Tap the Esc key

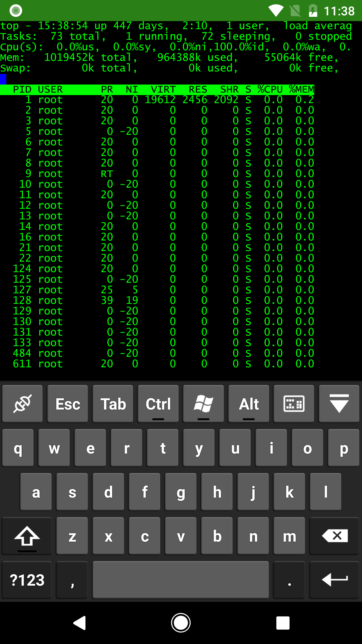tap(68, 404)
